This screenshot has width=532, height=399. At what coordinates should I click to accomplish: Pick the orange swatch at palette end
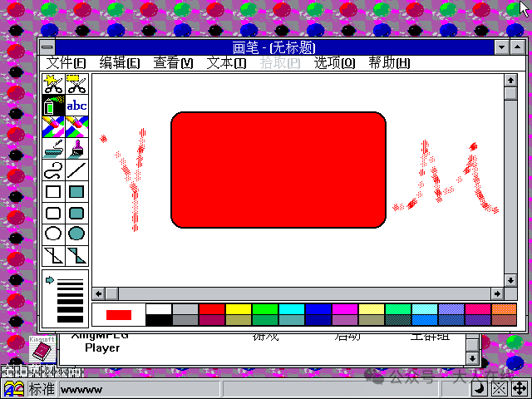pyautogui.click(x=505, y=309)
